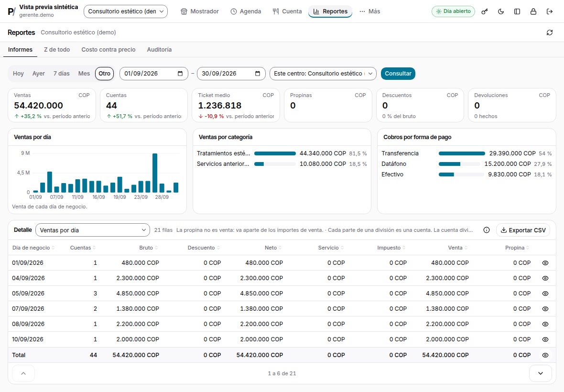Click the Consultar button
The width and height of the screenshot is (564, 392).
[x=398, y=73]
